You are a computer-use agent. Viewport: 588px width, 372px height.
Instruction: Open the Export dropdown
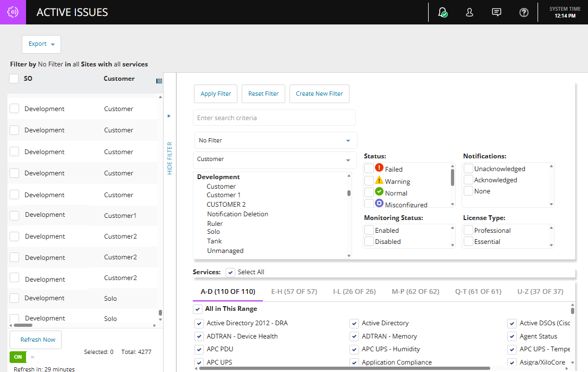tap(41, 44)
